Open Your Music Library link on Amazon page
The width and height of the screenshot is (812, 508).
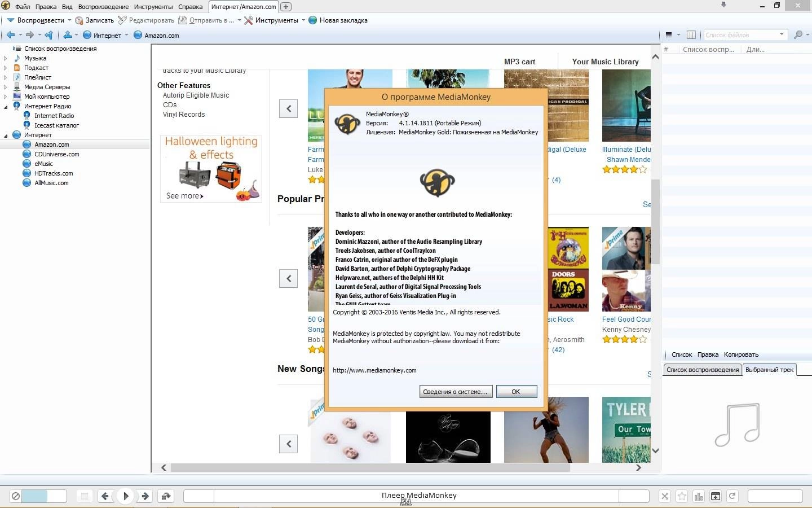(605, 62)
